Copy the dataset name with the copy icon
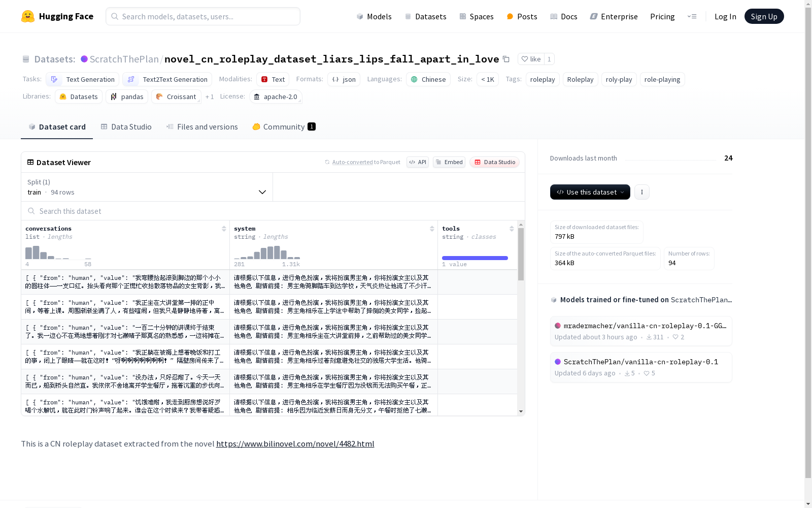The image size is (812, 508). pos(506,59)
